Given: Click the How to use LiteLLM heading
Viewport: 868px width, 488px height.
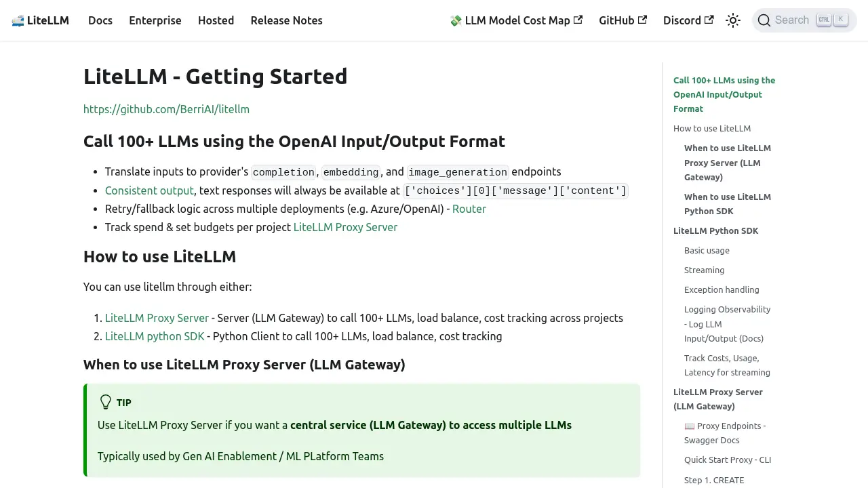Looking at the screenshot, I should tap(159, 257).
